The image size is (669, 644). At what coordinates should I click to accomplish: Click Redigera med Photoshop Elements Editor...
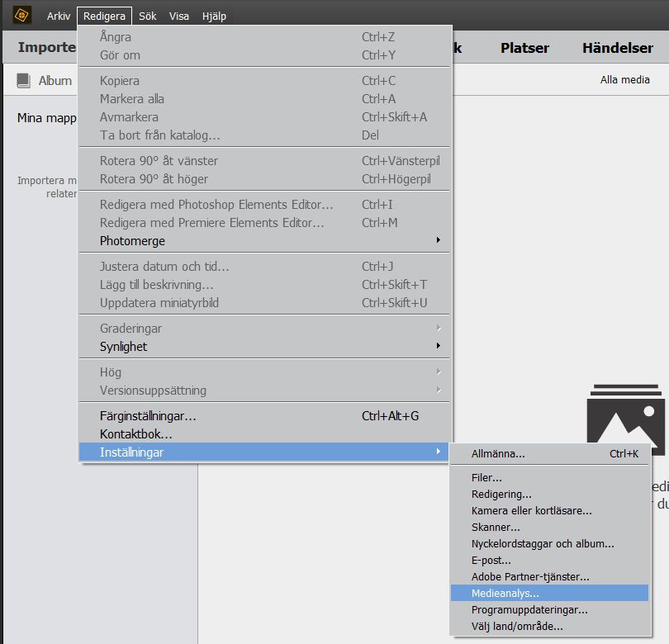pos(264,205)
